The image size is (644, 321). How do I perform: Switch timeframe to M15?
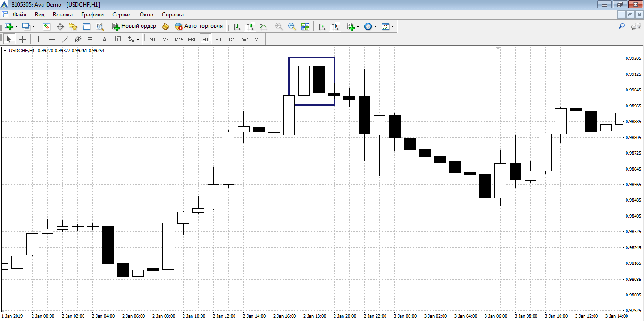[x=179, y=39]
